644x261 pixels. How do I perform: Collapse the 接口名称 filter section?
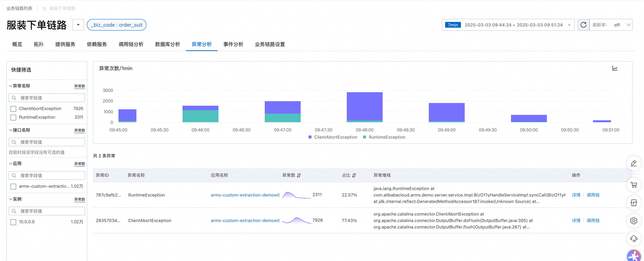[11, 130]
